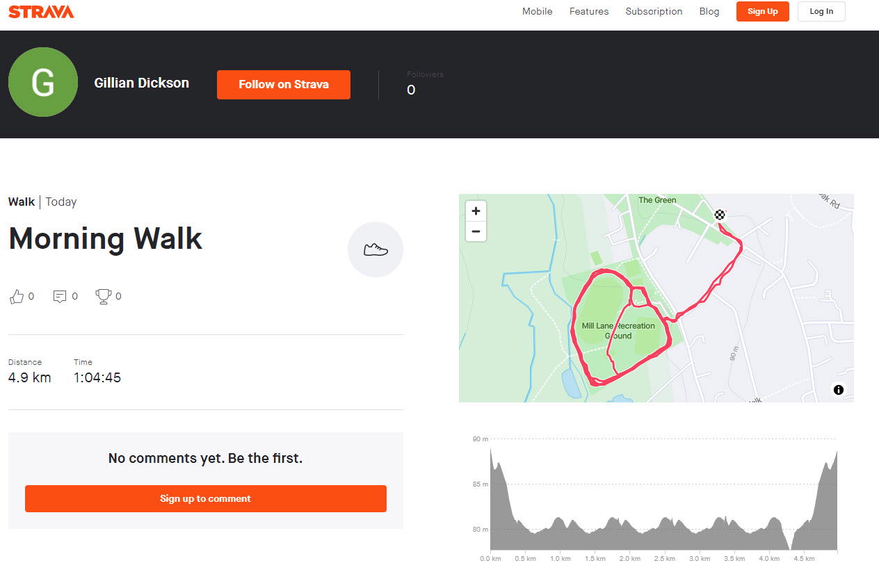This screenshot has width=879, height=588.
Task: Click the Log In button
Action: (x=821, y=11)
